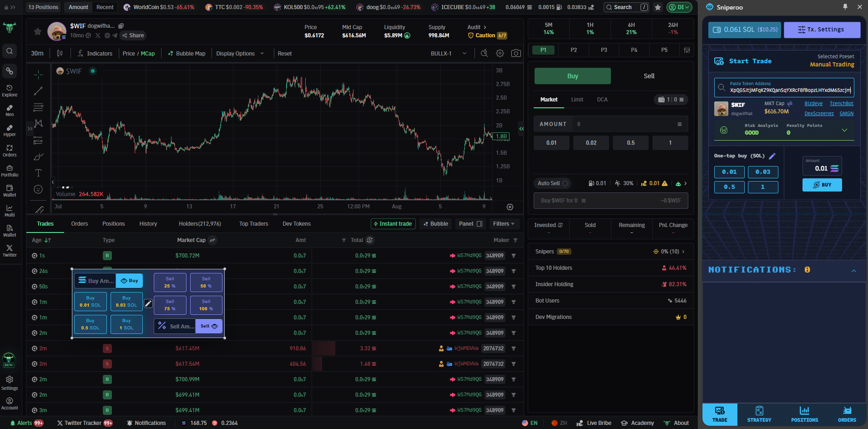Select the pattern drawing tool
868x429 pixels.
pos(38,124)
